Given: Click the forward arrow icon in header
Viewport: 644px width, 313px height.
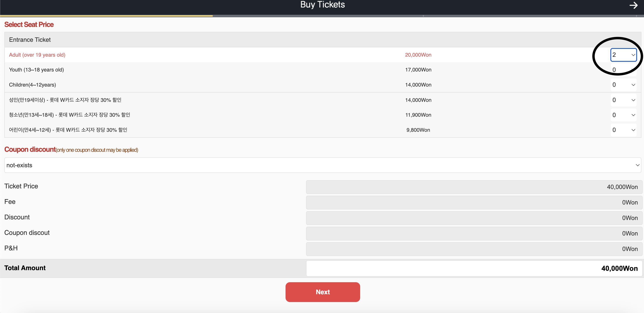Looking at the screenshot, I should 633,5.
